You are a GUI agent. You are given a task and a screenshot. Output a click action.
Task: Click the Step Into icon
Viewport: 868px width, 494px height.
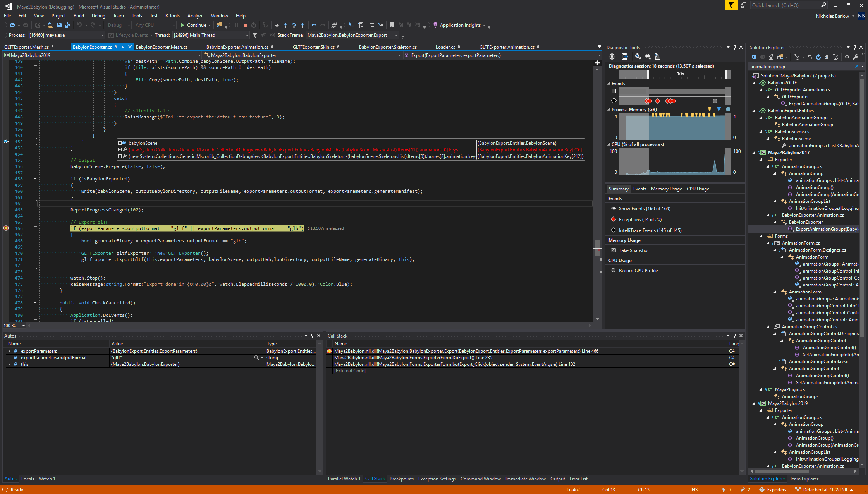pos(285,25)
